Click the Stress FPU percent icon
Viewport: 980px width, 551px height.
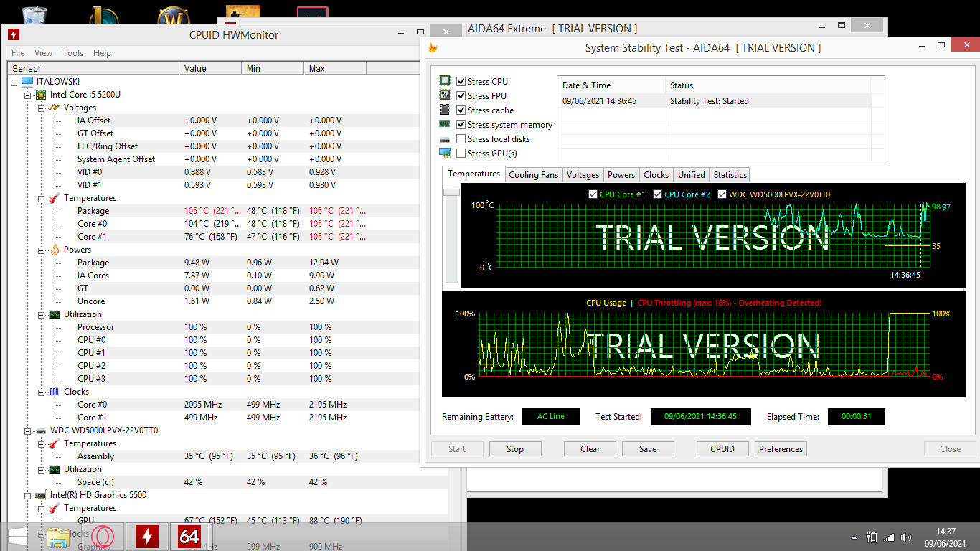[x=445, y=95]
